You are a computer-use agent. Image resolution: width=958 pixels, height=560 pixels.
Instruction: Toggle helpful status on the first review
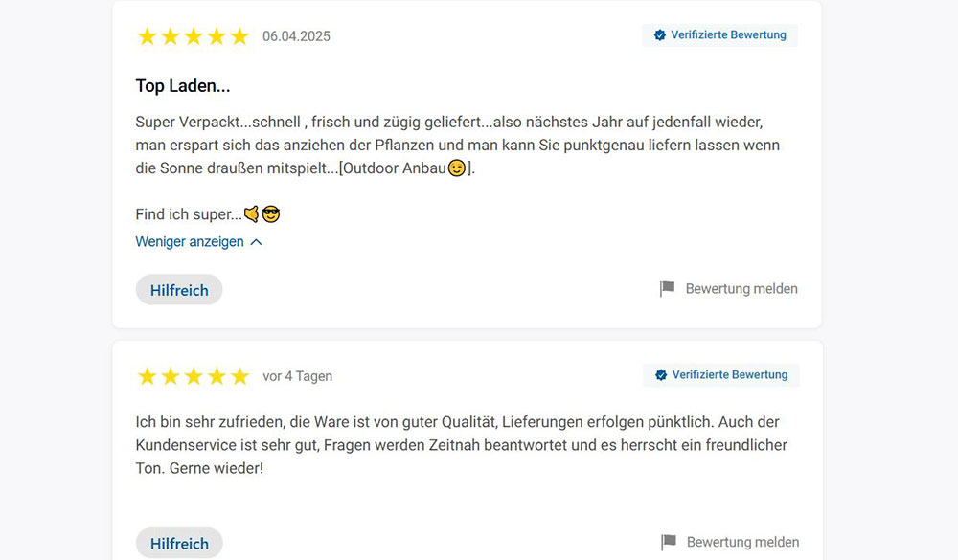pos(178,290)
